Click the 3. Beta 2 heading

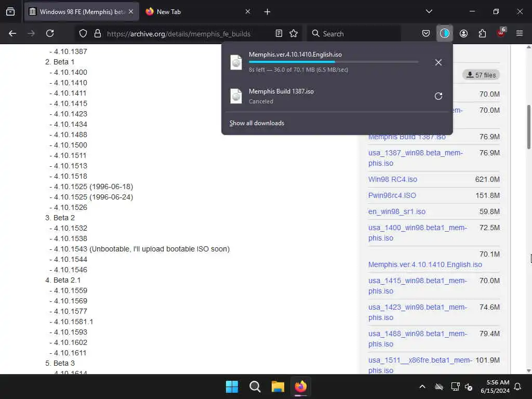pyautogui.click(x=60, y=218)
